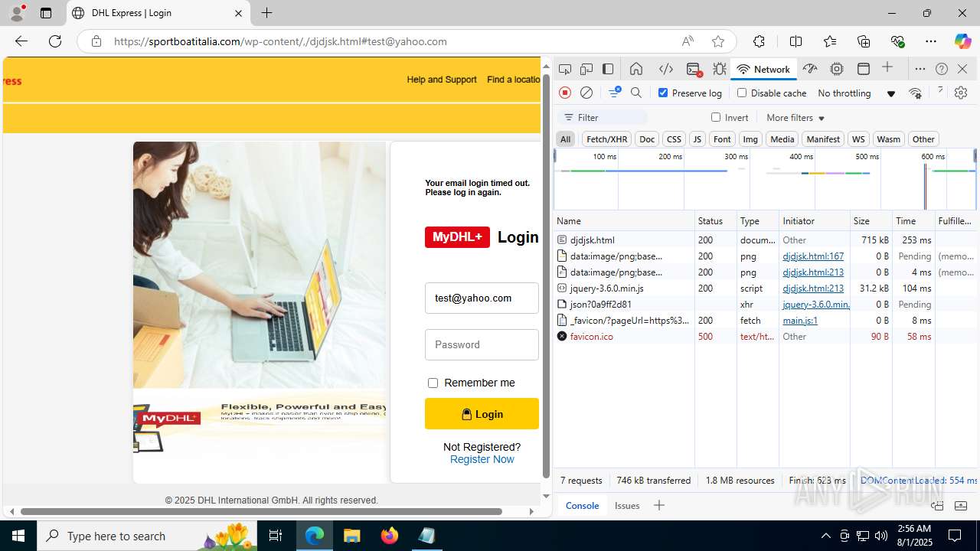
Task: Enable Disable cache checkbox
Action: (x=741, y=93)
